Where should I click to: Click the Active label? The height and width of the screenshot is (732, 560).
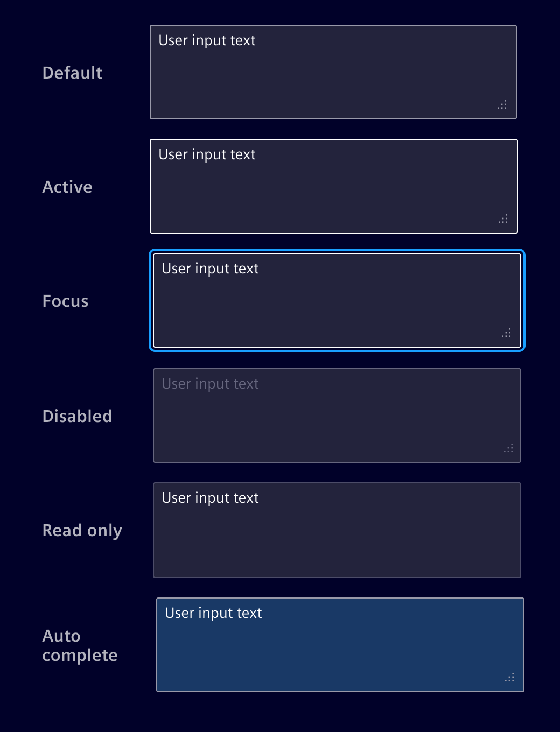pyautogui.click(x=67, y=187)
